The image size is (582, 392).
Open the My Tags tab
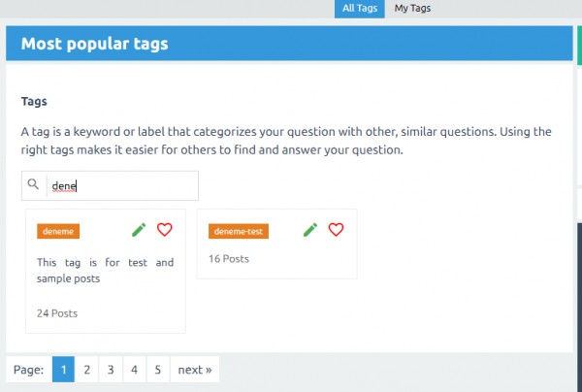coord(412,9)
